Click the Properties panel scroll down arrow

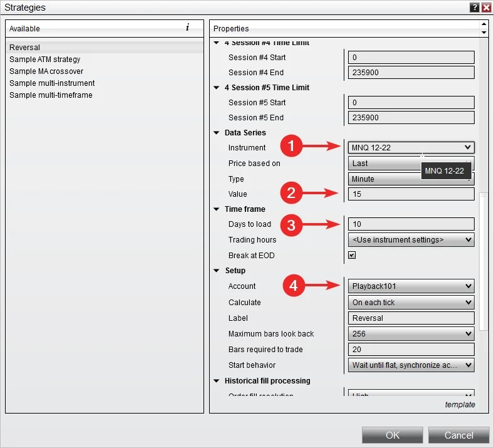483,32
